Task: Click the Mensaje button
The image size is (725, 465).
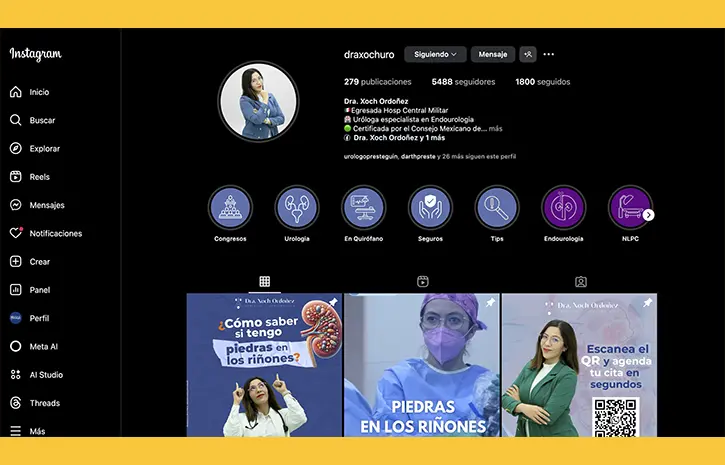Action: pos(493,54)
